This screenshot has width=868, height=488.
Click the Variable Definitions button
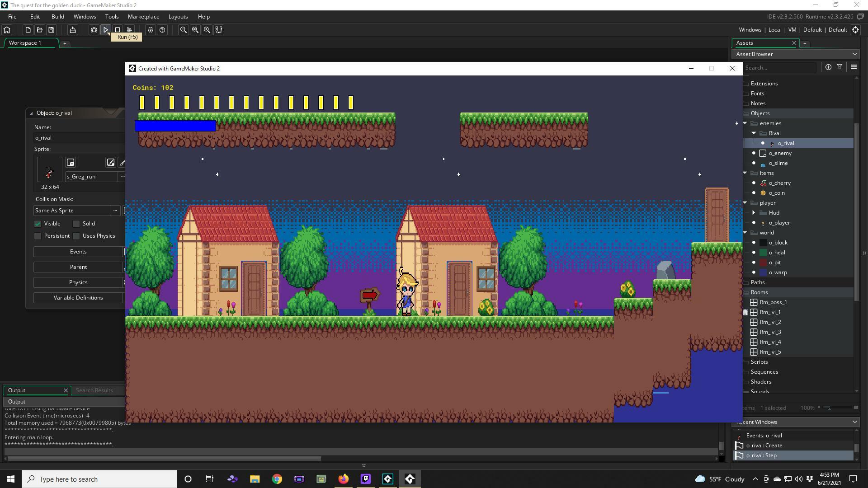(x=78, y=298)
